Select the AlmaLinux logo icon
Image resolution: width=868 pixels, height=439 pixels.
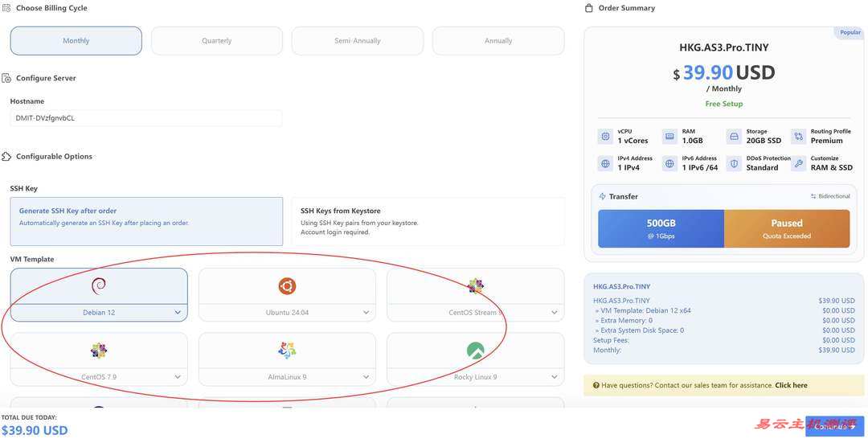[287, 350]
